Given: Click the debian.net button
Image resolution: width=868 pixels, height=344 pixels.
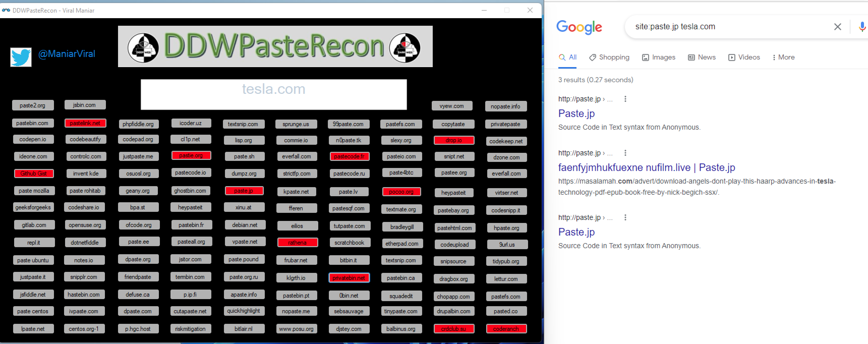Looking at the screenshot, I should 245,225.
